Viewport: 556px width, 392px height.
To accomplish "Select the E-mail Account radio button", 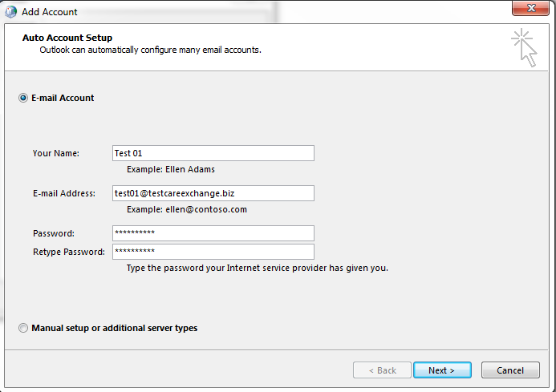I will click(23, 98).
